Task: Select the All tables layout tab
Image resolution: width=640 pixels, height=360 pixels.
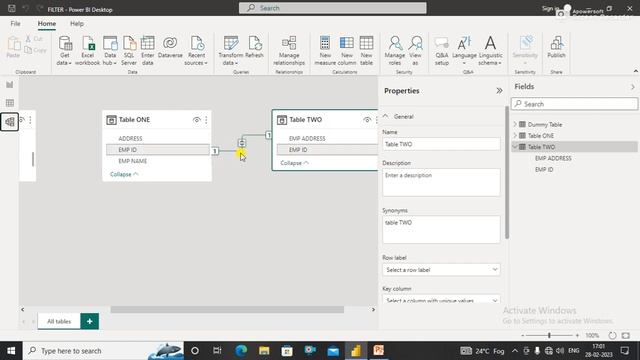Action: (x=59, y=321)
